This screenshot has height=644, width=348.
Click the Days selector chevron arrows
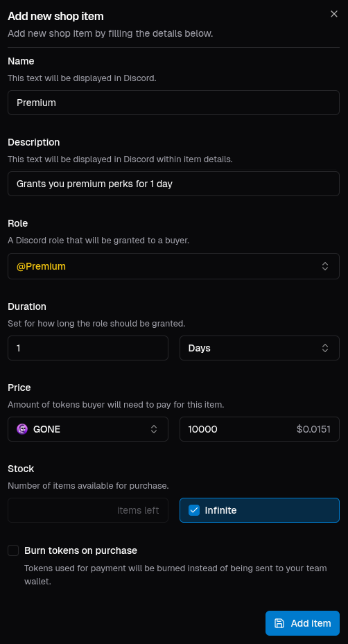click(x=325, y=348)
